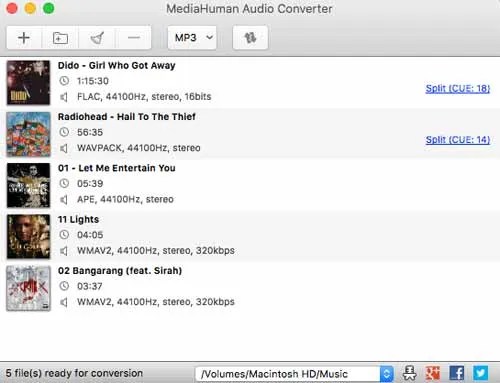This screenshot has height=383, width=500.
Task: Click the Add files plus button
Action: 24,38
